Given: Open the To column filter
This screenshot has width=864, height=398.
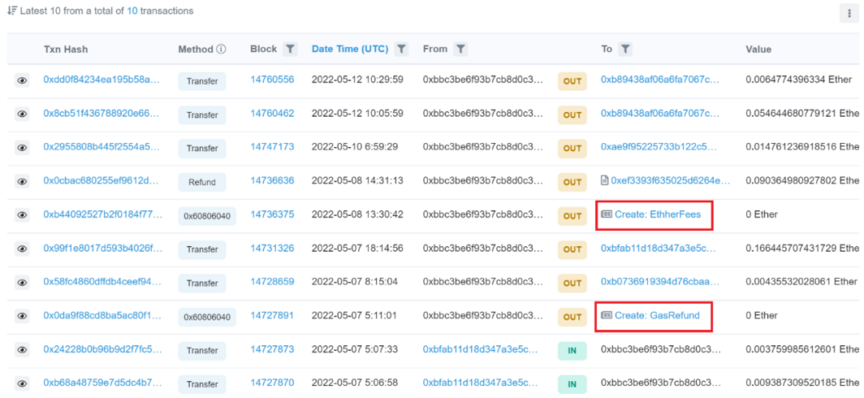Looking at the screenshot, I should point(625,49).
